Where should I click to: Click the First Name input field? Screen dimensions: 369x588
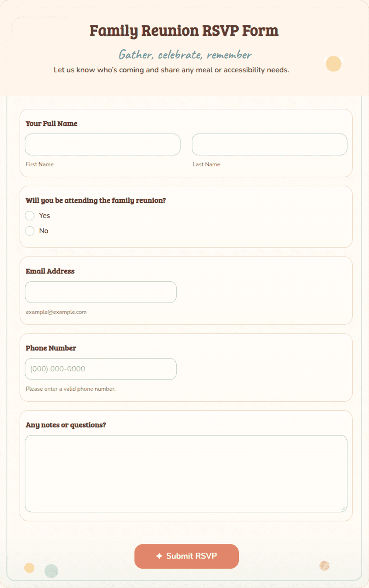(102, 145)
